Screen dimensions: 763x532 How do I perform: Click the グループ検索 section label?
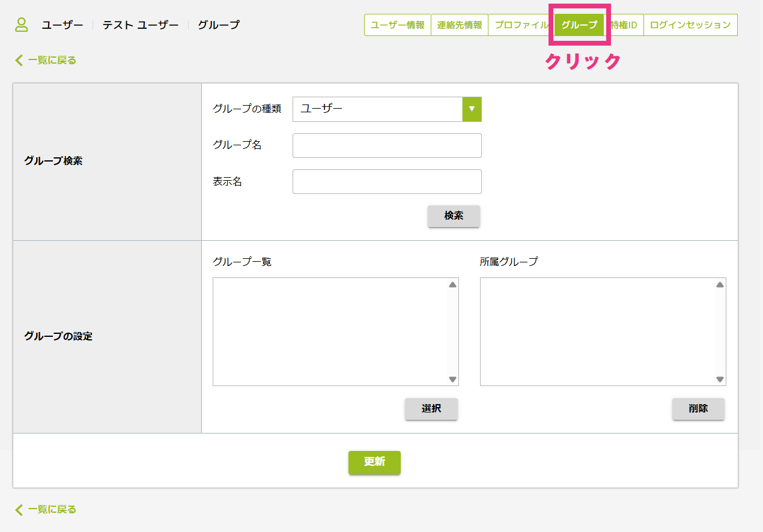pos(53,162)
